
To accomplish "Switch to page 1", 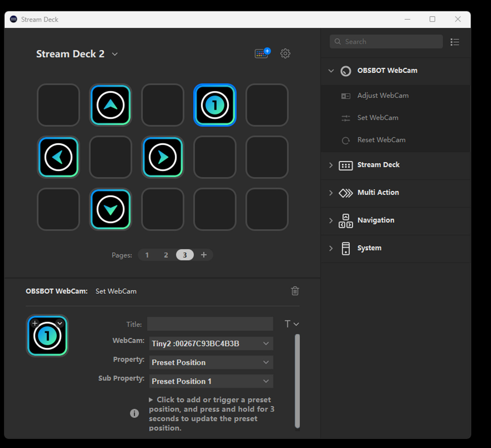I will point(147,254).
